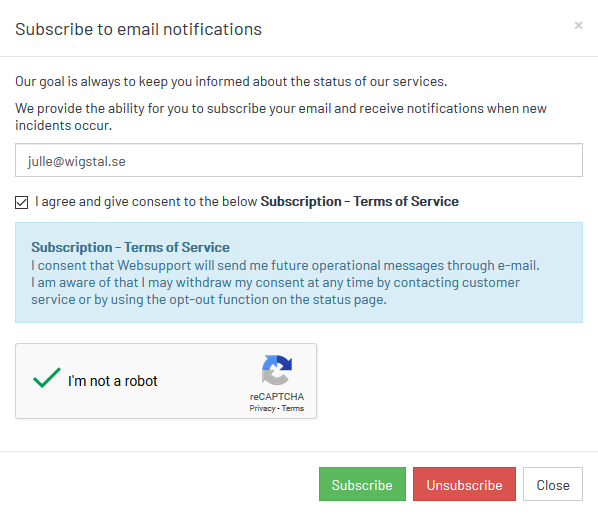The image size is (598, 516).
Task: Click the "I agree and give consent" label text
Action: [x=146, y=202]
